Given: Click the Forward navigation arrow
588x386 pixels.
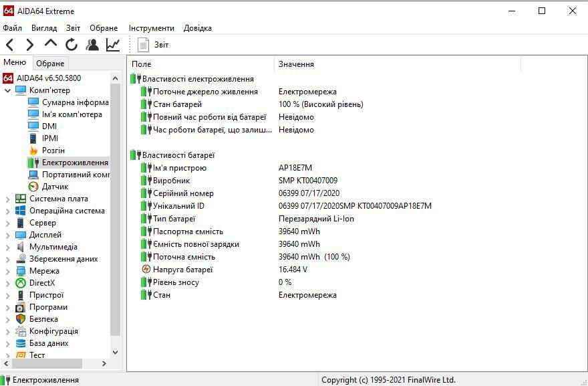Looking at the screenshot, I should click(x=29, y=45).
